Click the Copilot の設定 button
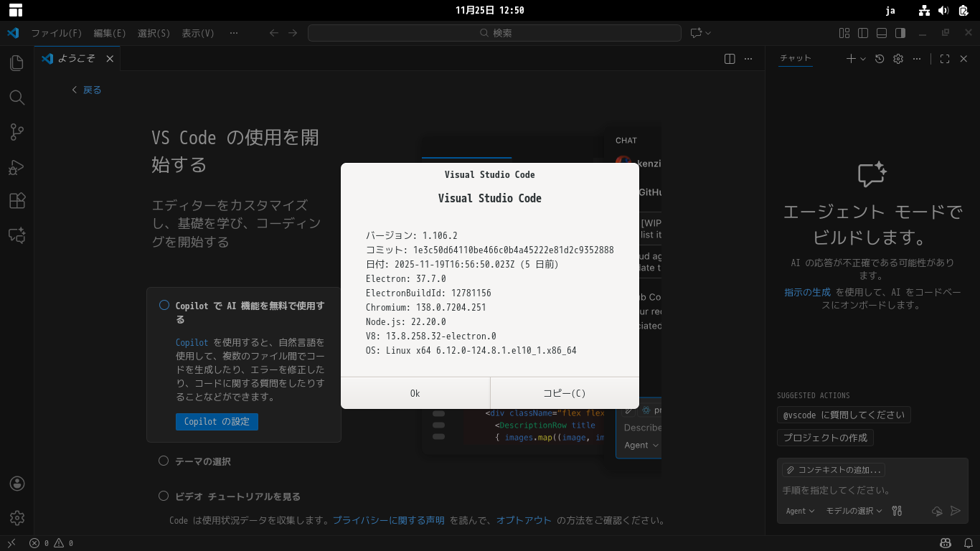 tap(217, 421)
